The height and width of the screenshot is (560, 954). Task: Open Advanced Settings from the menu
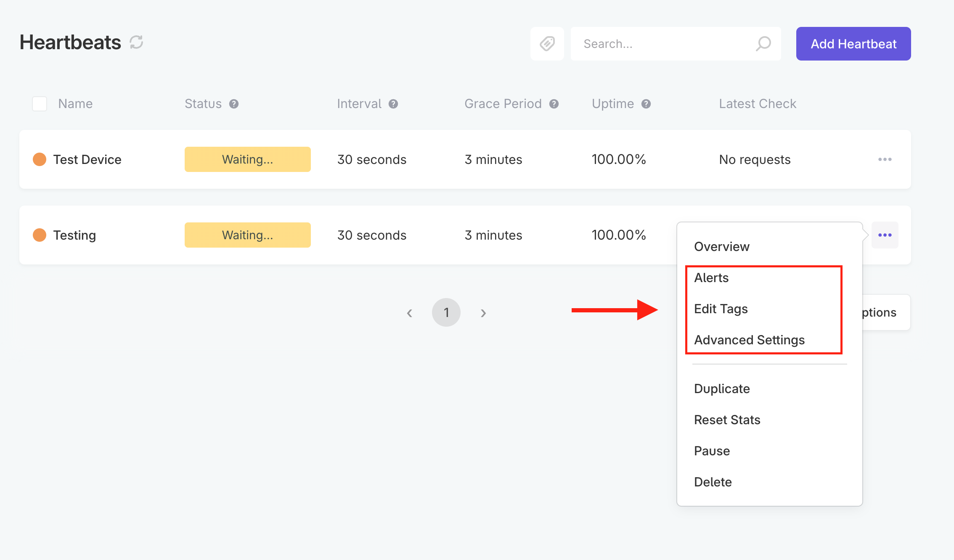749,340
